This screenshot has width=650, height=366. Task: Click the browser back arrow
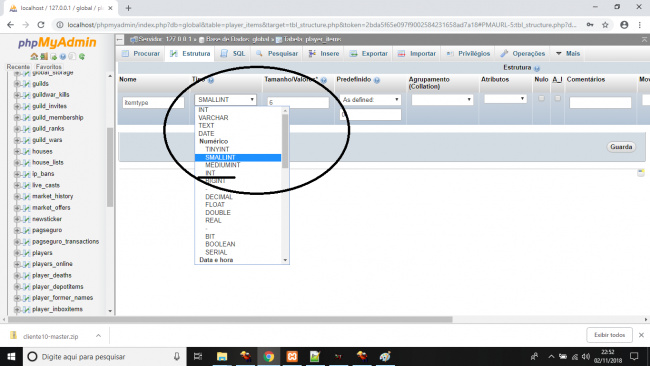(10, 25)
